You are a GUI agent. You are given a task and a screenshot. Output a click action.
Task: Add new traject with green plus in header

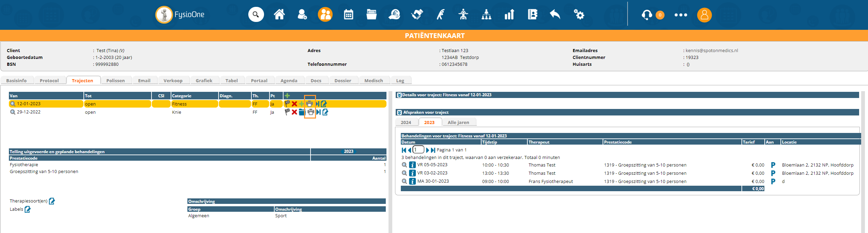click(287, 96)
